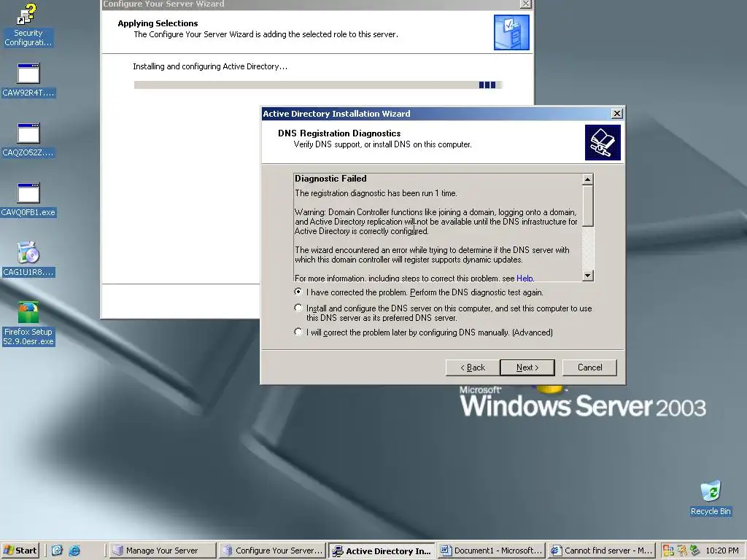The height and width of the screenshot is (560, 747).
Task: Choose 'Install and configure the DNS server' option
Action: (x=298, y=308)
